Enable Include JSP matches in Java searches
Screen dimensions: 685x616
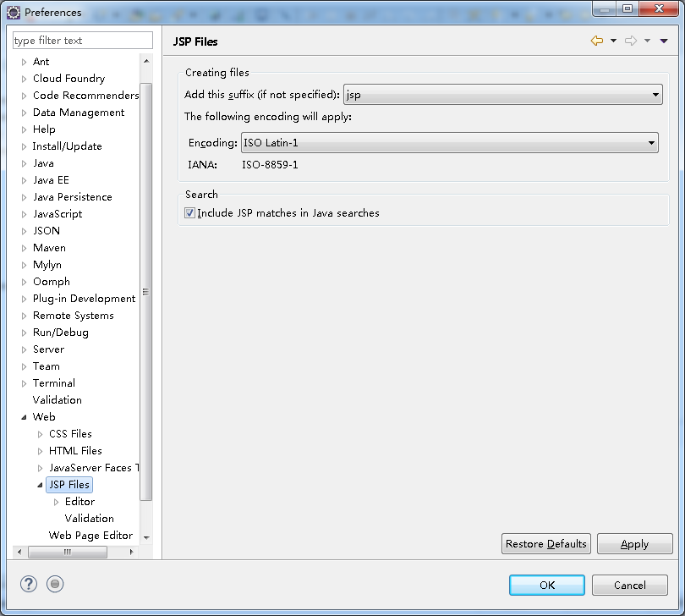click(x=189, y=212)
